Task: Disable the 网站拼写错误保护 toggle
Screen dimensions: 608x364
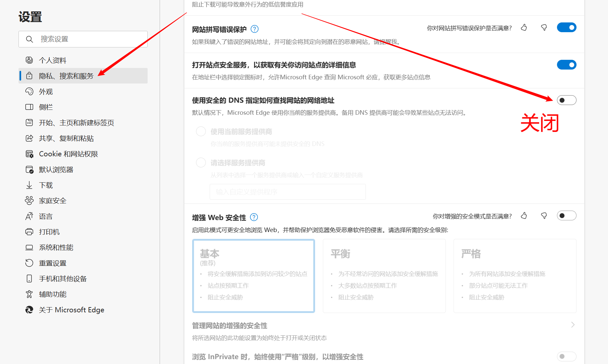Action: 567,27
